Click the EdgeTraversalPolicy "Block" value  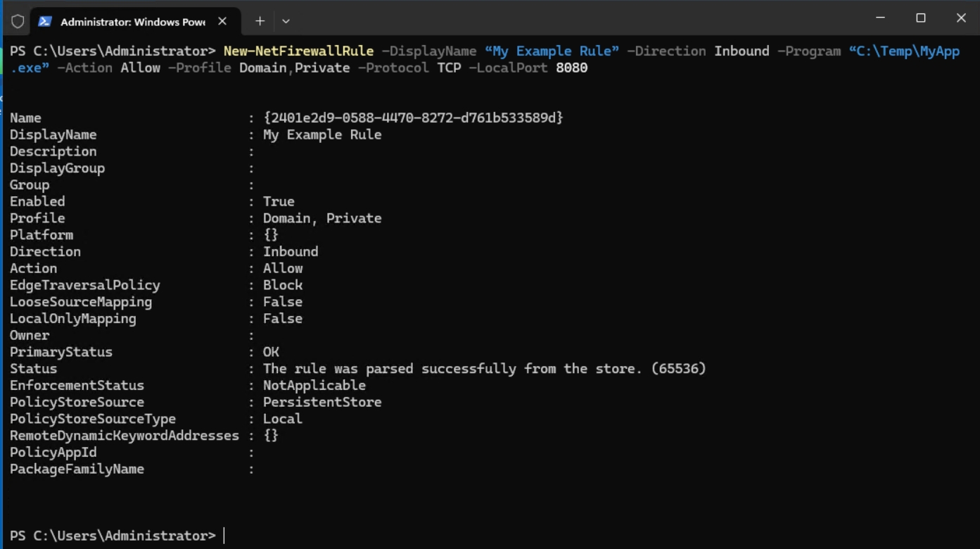[x=283, y=285]
